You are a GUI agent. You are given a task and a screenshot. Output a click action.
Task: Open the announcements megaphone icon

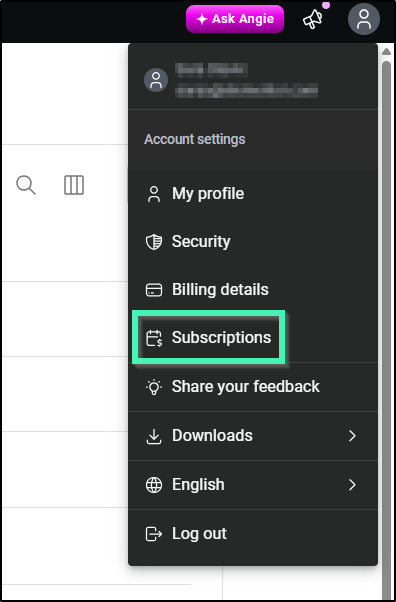tap(313, 20)
